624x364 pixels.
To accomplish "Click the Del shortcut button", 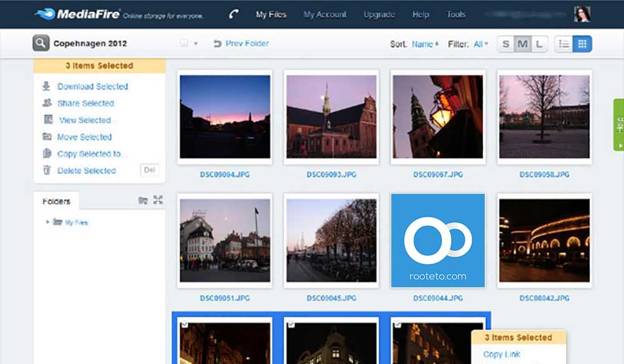I will 150,170.
